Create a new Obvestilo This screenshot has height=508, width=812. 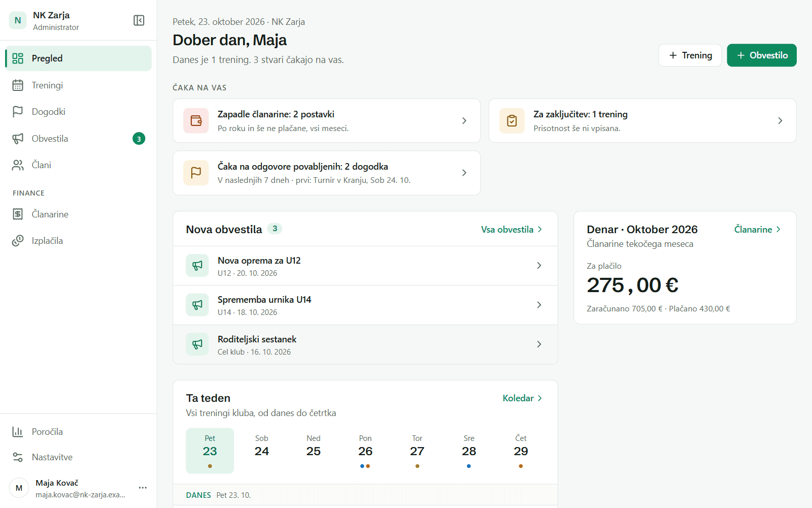(762, 55)
